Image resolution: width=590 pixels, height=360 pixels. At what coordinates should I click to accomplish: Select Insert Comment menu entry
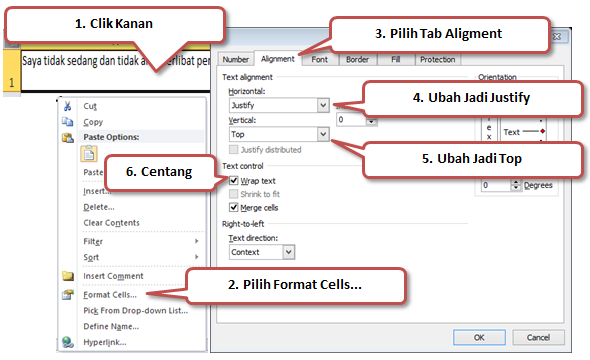113,276
